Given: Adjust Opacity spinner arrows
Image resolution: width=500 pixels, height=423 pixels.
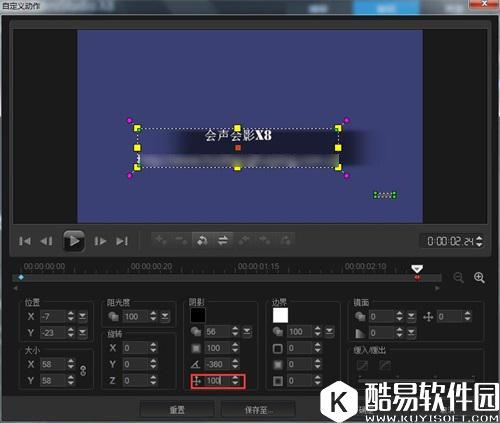Looking at the screenshot, I should click(x=153, y=316).
